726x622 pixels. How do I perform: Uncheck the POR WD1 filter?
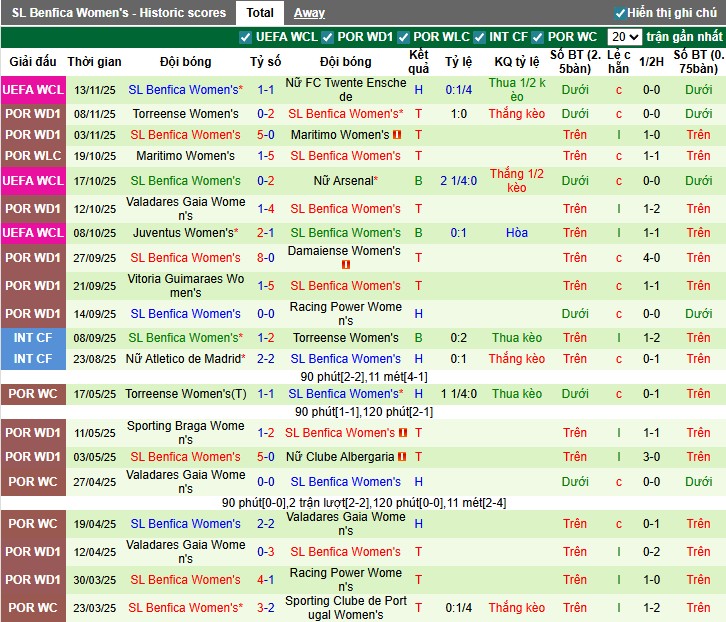328,37
